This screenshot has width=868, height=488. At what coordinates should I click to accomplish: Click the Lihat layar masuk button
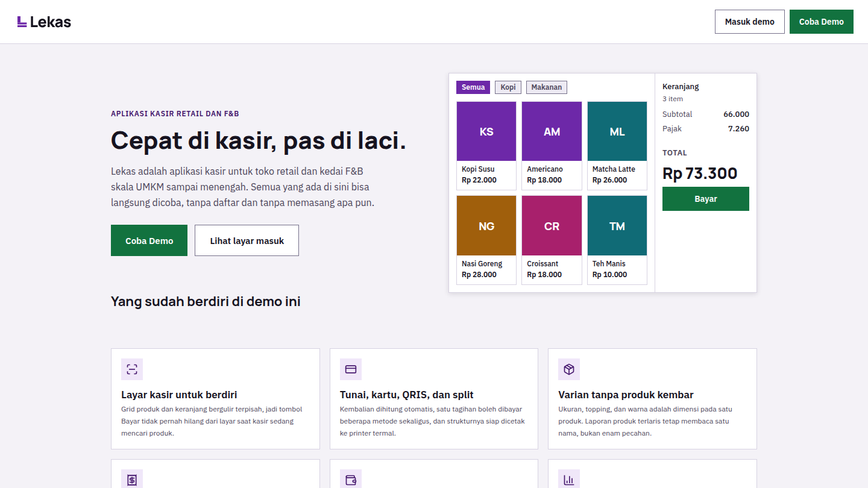(x=247, y=240)
